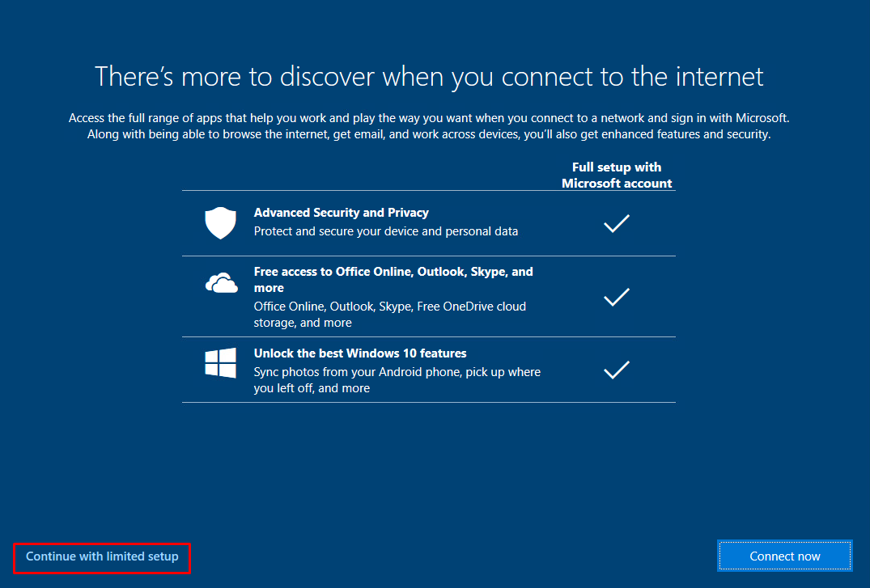Click the Connect now button

784,556
